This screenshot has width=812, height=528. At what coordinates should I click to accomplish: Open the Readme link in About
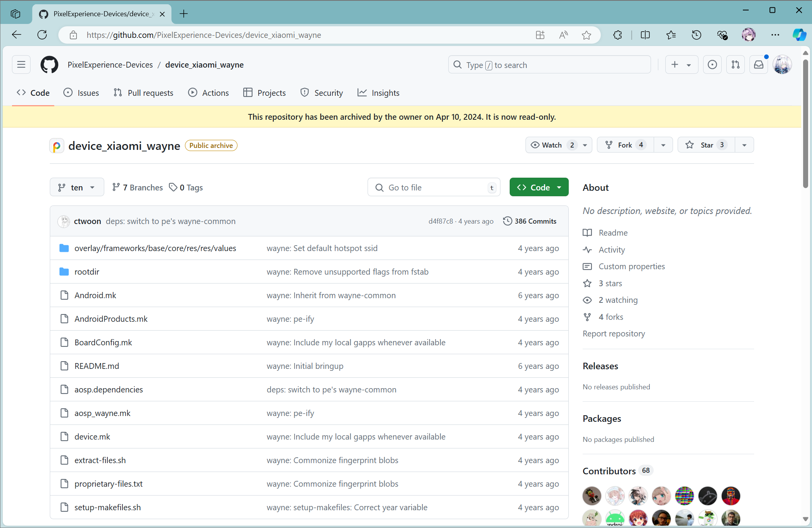pos(613,233)
